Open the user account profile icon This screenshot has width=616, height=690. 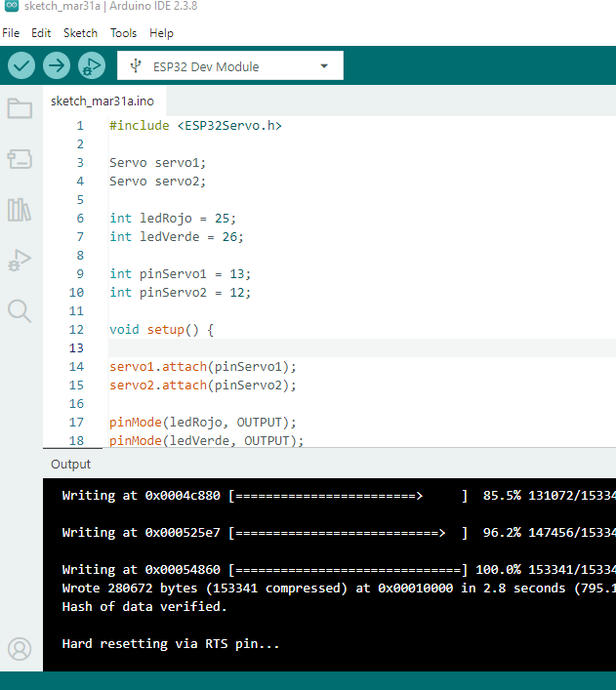point(20,649)
